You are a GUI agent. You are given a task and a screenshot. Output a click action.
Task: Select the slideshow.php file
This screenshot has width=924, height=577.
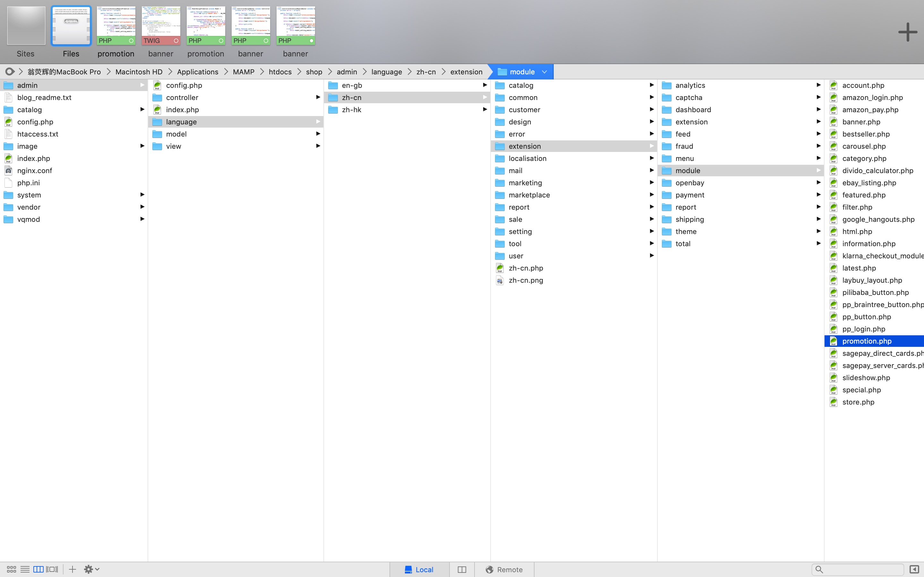pos(866,377)
